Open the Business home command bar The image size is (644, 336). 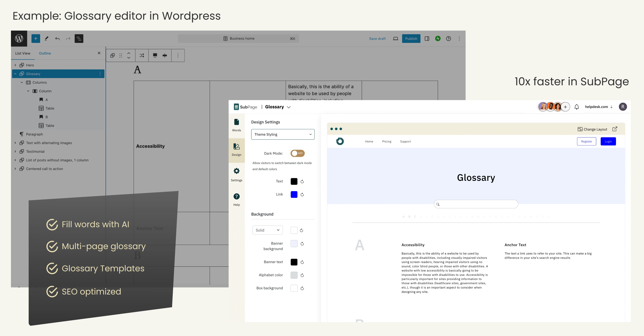[x=238, y=38]
